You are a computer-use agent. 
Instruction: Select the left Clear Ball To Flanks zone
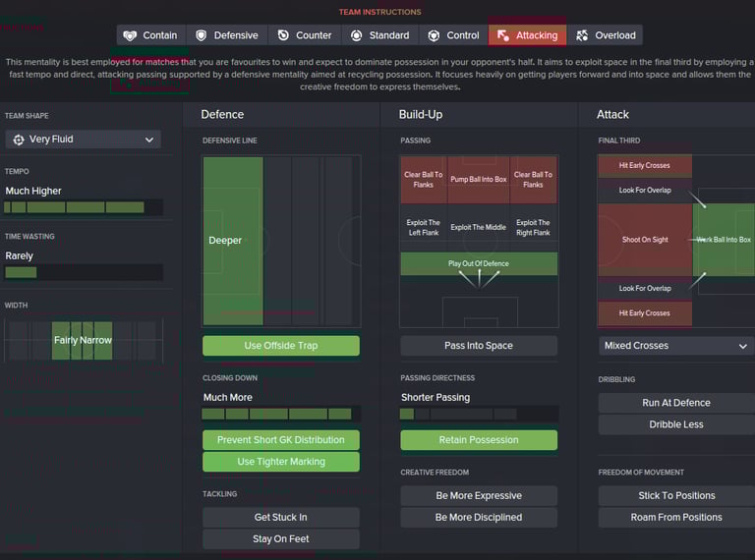click(x=424, y=180)
